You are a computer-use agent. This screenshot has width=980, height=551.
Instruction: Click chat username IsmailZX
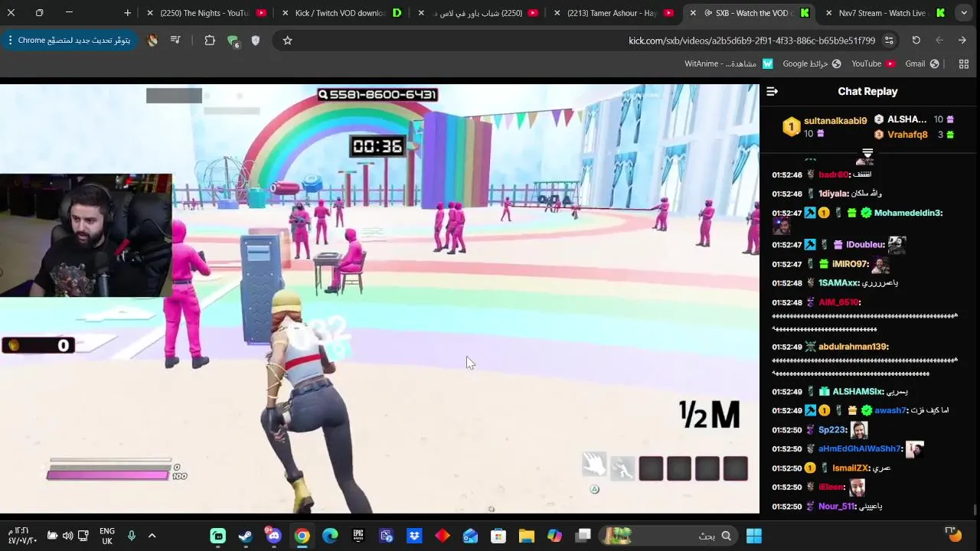850,468
